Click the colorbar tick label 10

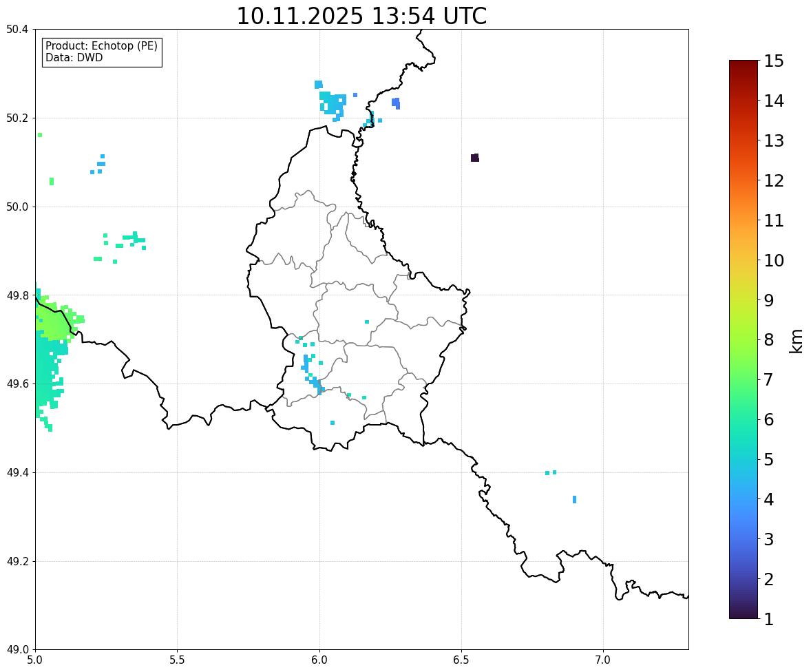774,260
